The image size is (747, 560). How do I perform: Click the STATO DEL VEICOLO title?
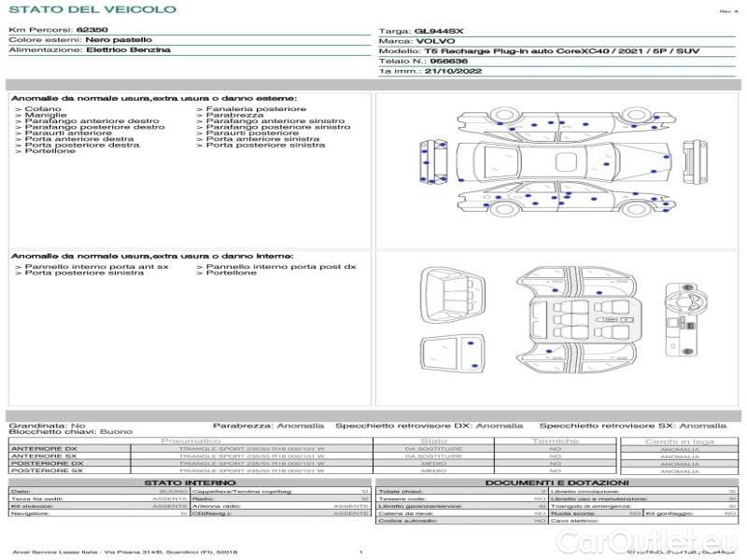pyautogui.click(x=92, y=9)
